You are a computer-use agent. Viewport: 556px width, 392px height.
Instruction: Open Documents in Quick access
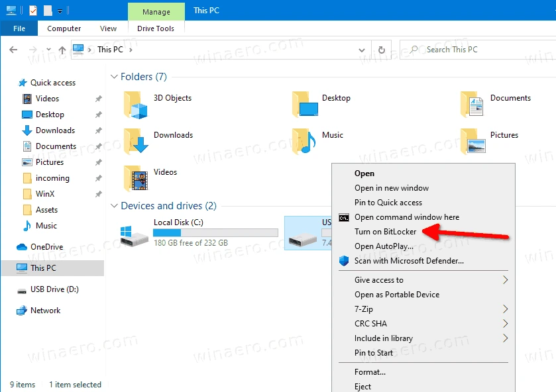click(56, 146)
